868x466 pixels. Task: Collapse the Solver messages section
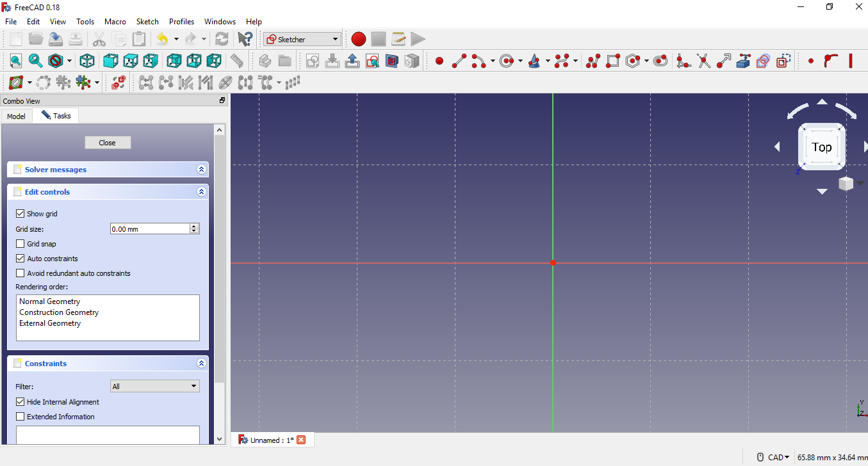point(201,170)
